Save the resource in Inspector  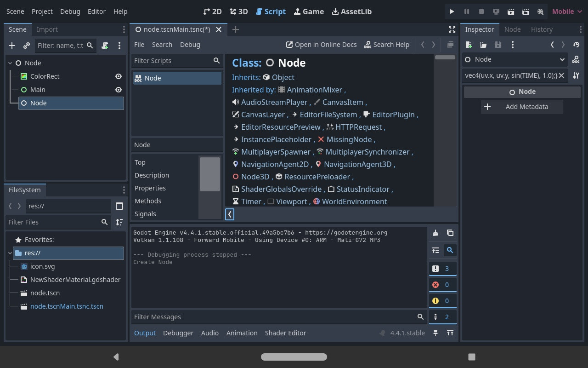pyautogui.click(x=498, y=45)
